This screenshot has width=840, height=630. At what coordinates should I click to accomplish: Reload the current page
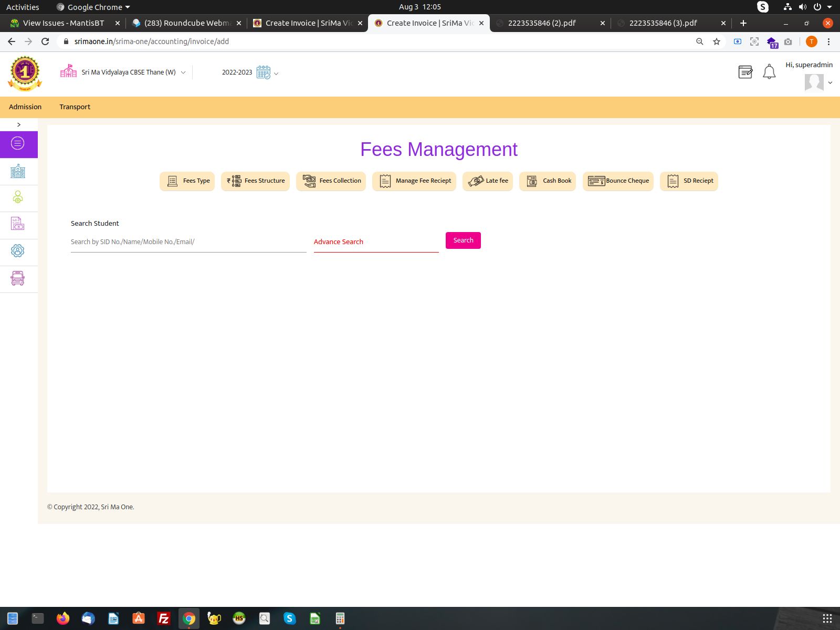tap(45, 41)
